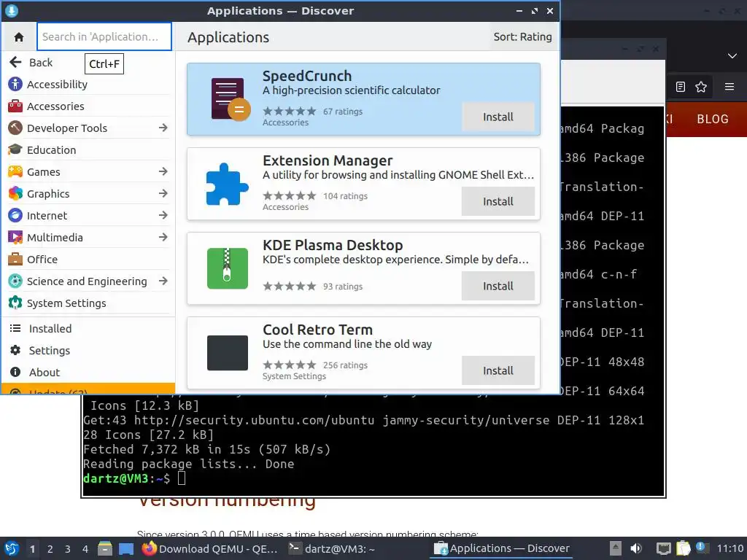
Task: Click the browser tab list chevron
Action: click(732, 56)
